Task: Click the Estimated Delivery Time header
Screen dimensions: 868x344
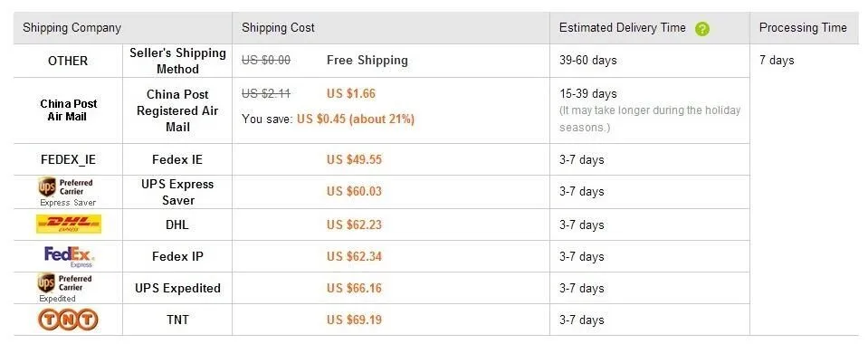Action: pos(622,28)
